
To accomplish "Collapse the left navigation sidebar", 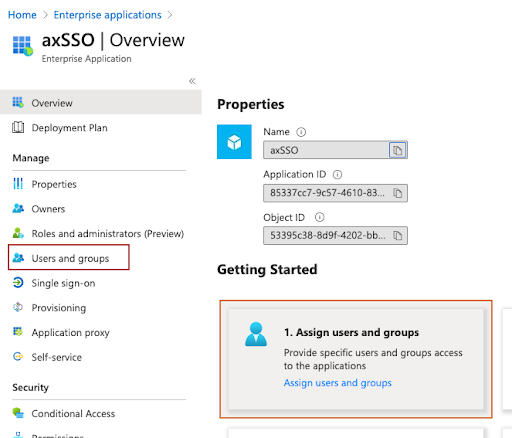I will pos(192,81).
